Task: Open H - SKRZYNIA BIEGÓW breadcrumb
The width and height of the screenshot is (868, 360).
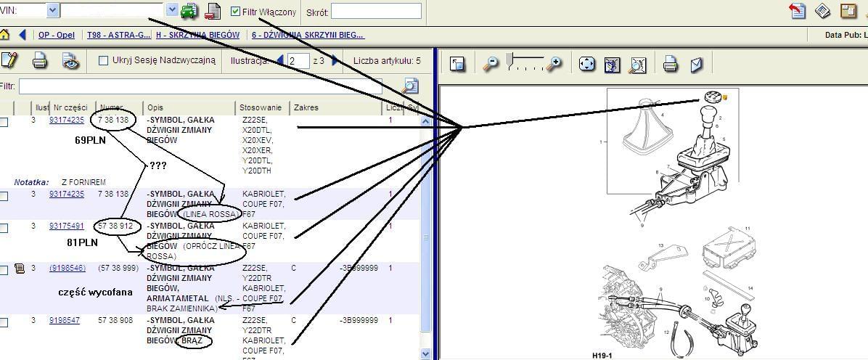Action: click(197, 35)
